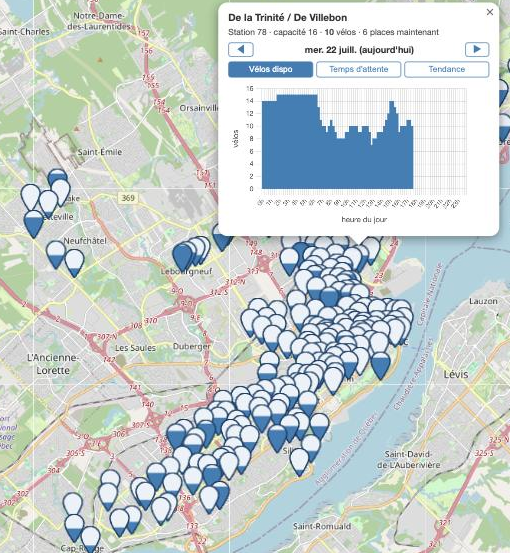Click the heure du jour axis label
This screenshot has height=553, width=510.
364,219
